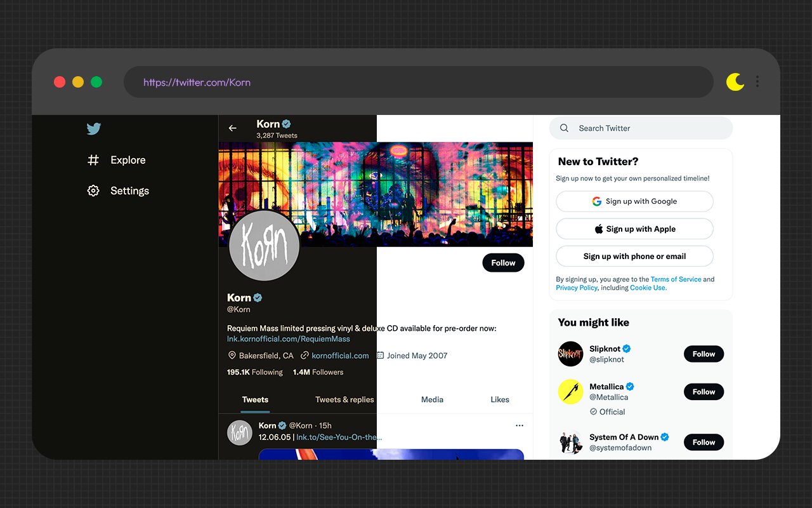Viewport: 812px width, 508px height.
Task: Sign up with Apple
Action: 634,229
